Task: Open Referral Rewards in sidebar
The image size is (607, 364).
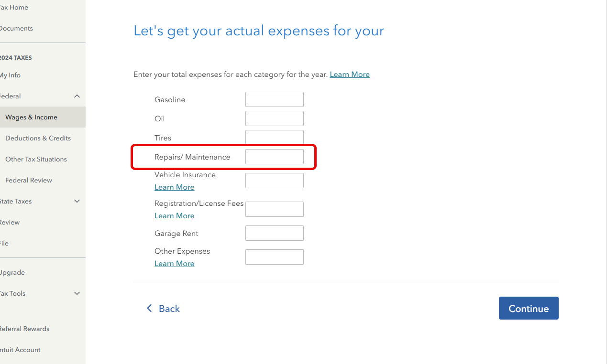Action: coord(24,329)
